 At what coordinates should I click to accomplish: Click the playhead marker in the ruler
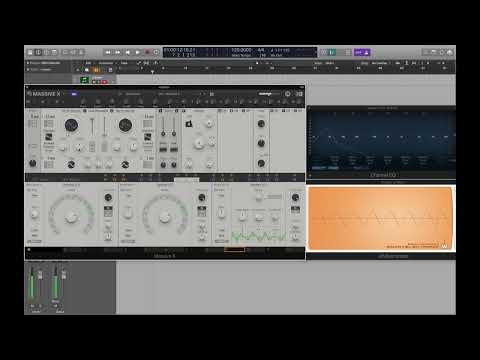[x=152, y=71]
